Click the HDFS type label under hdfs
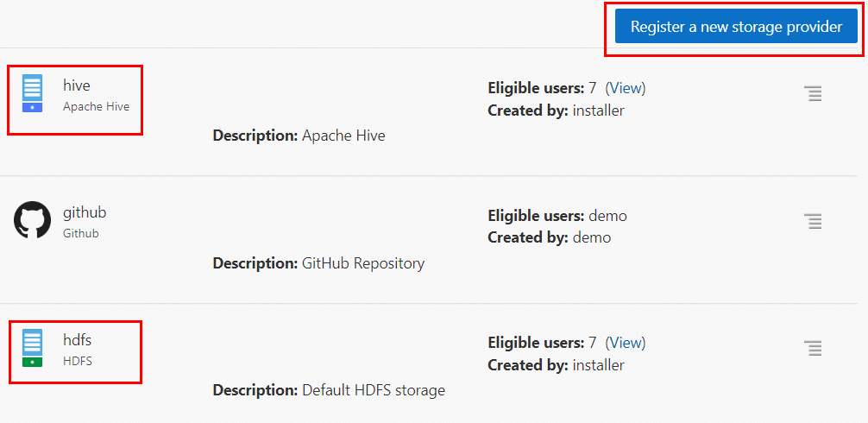The width and height of the screenshot is (868, 423). [78, 362]
